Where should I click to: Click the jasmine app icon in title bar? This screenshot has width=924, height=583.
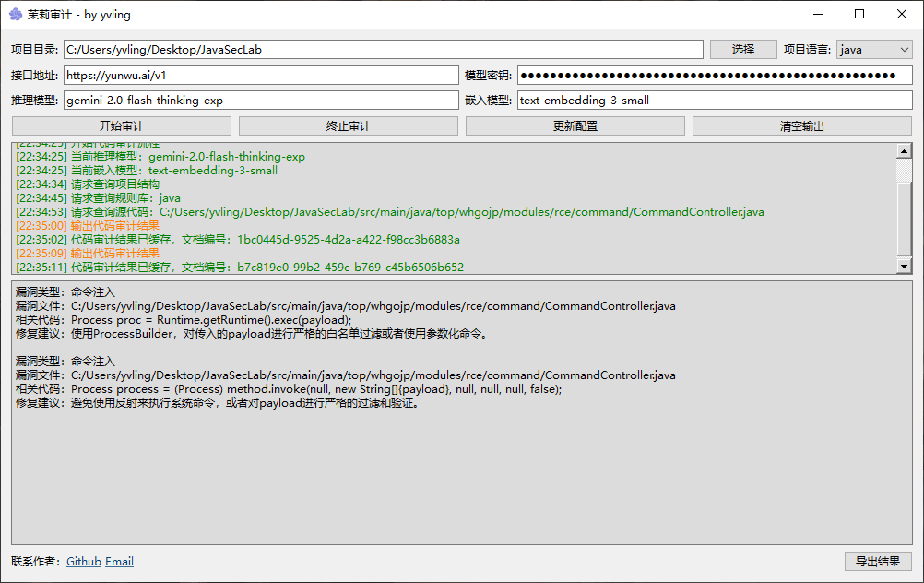16,14
